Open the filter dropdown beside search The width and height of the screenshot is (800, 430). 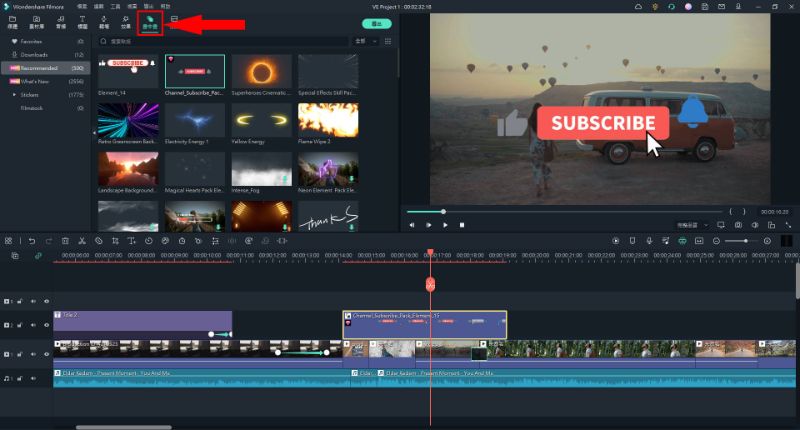366,41
